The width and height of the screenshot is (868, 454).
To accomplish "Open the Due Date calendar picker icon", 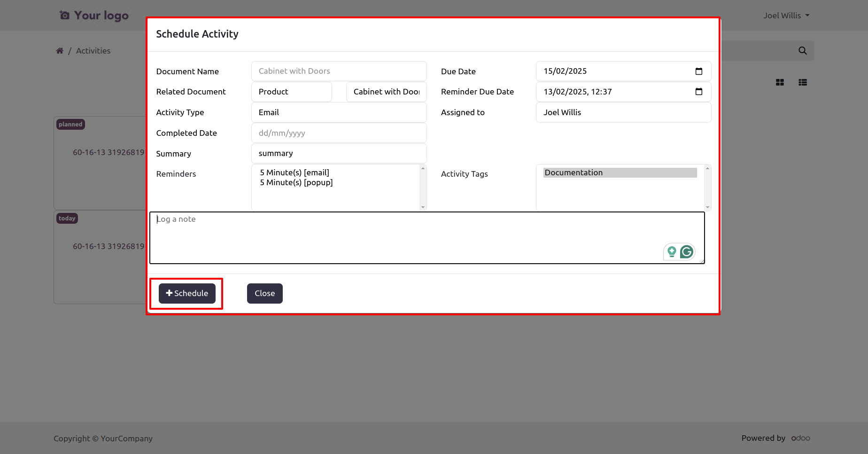I will pyautogui.click(x=699, y=71).
